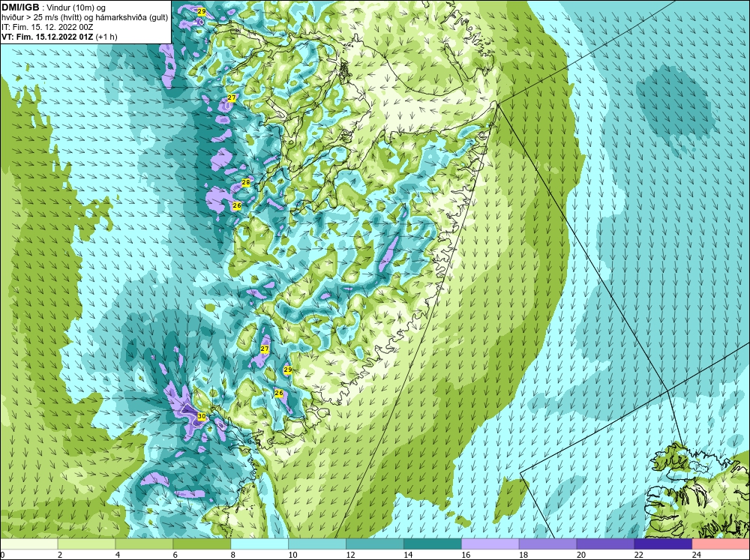Screen dimensions: 750x560
Task: Click the 'hviður > 25 m/s' description line
Action: click(85, 17)
